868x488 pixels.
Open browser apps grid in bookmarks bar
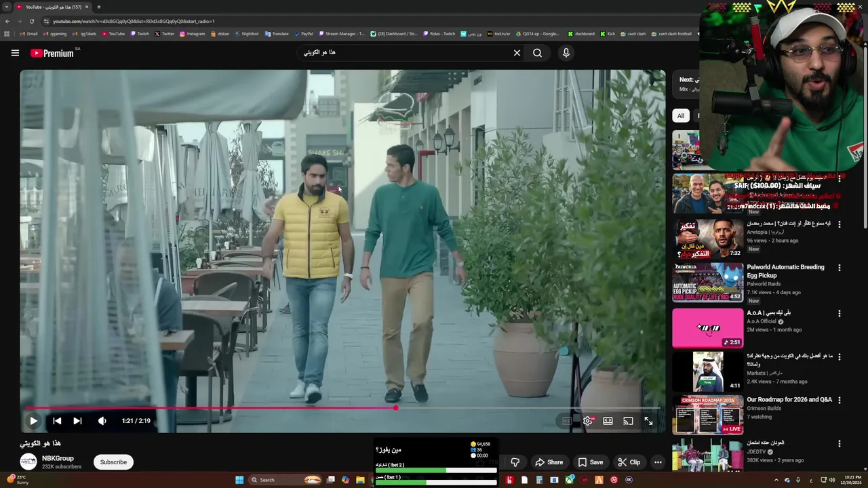point(7,34)
